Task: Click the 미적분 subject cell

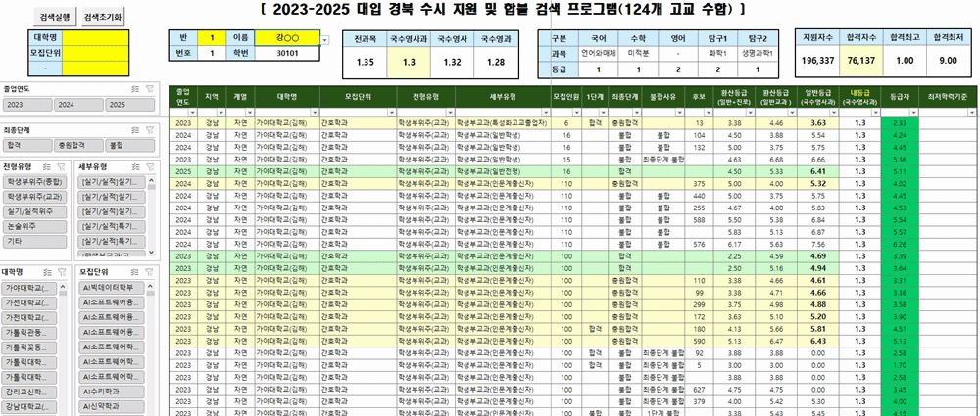Action: pos(638,53)
